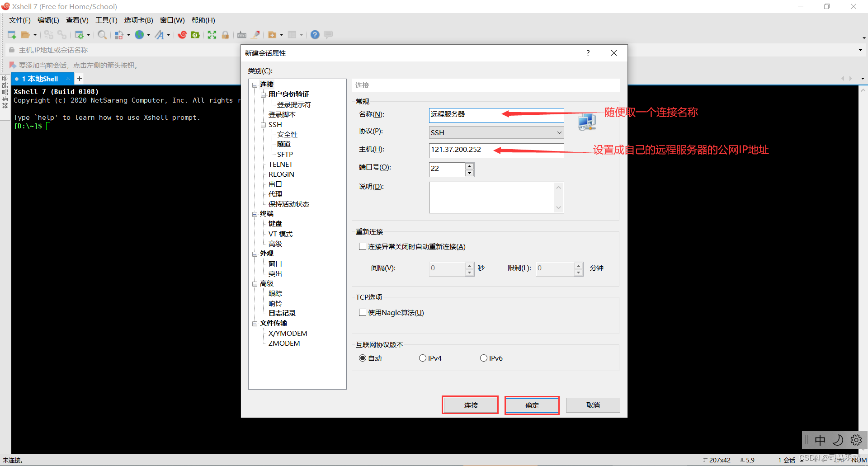
Task: Enable the Nagle algorithm checkbox
Action: [x=363, y=312]
